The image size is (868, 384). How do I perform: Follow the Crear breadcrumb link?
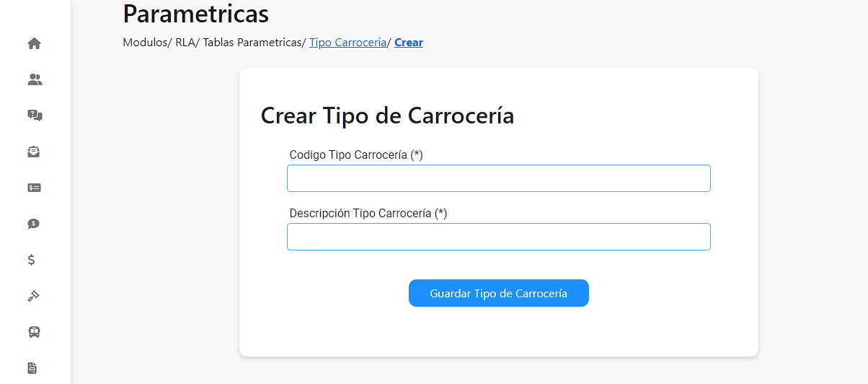pyautogui.click(x=409, y=43)
